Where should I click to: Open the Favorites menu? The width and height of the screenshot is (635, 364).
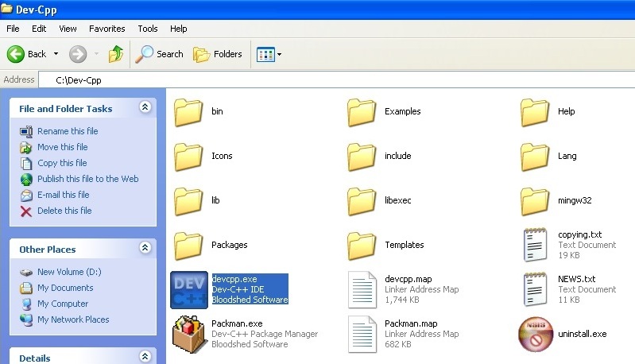(107, 29)
